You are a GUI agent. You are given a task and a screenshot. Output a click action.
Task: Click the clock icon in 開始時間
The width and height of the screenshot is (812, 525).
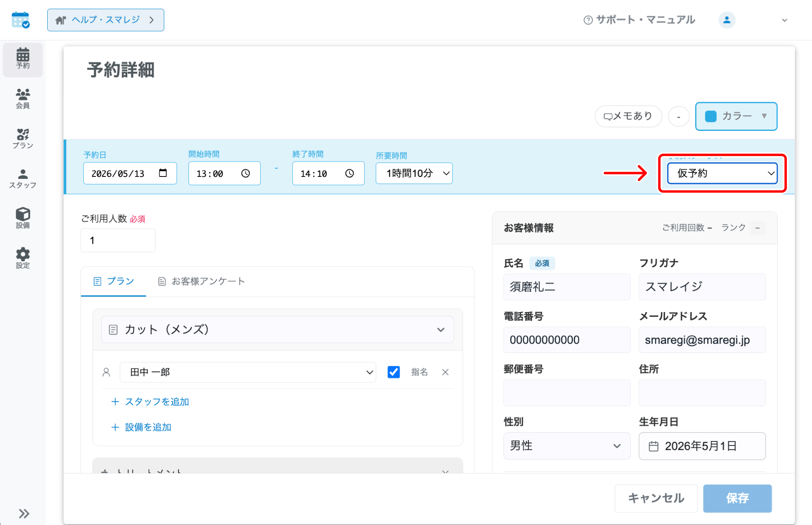point(245,173)
